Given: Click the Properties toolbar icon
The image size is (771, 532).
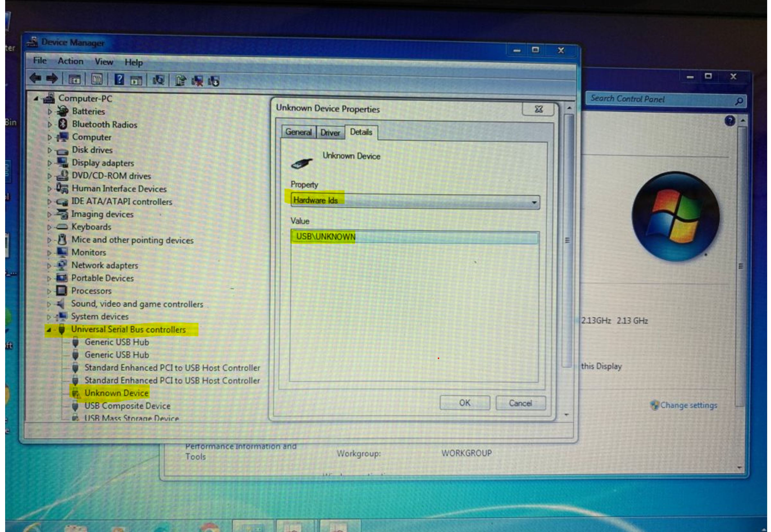Looking at the screenshot, I should [97, 79].
